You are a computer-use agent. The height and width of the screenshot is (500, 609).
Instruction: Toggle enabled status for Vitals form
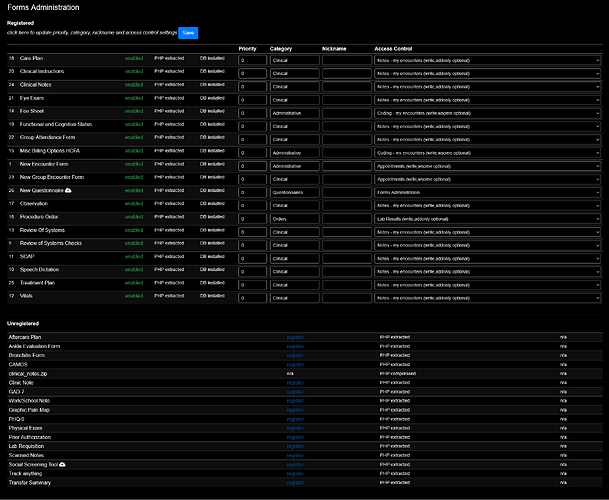134,297
